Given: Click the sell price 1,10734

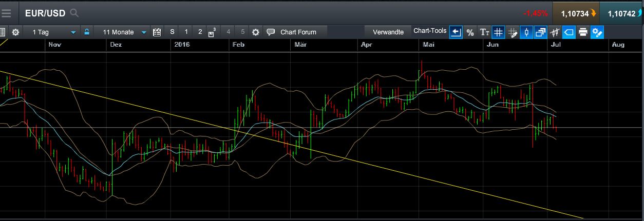Looking at the screenshot, I should [575, 13].
